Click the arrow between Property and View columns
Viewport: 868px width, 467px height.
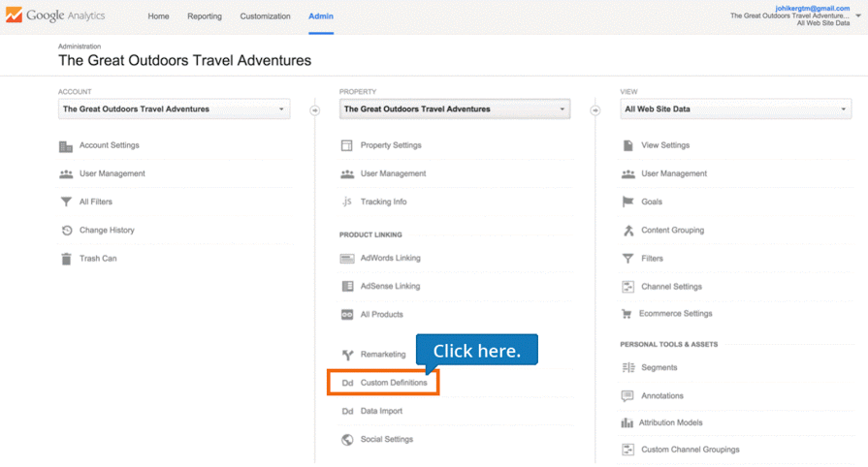[x=595, y=110]
